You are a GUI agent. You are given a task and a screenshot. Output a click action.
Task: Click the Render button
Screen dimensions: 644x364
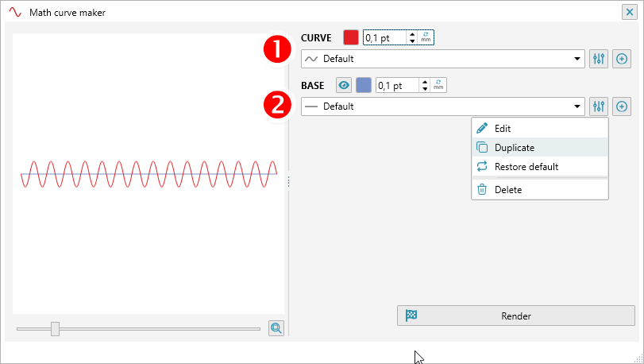[x=516, y=316]
